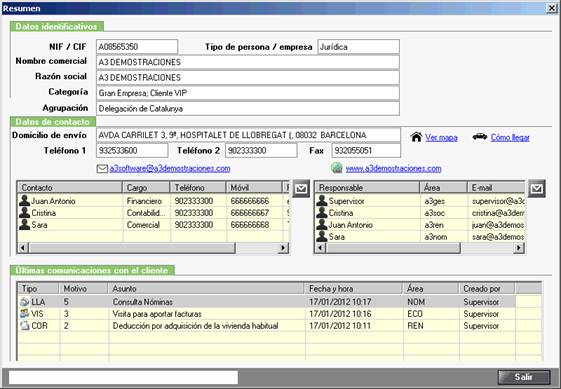
Task: Click the Contacto table scroll left arrow
Action: coord(23,248)
